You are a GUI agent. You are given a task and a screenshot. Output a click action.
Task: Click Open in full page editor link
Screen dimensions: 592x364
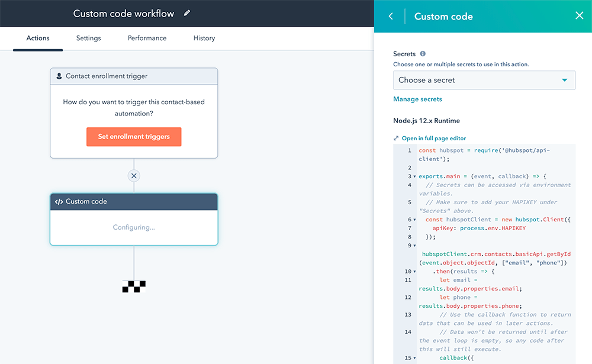click(433, 138)
